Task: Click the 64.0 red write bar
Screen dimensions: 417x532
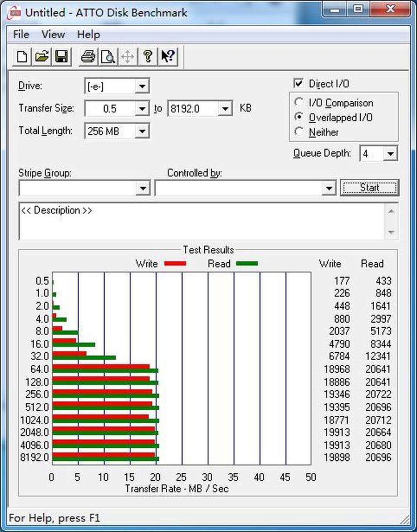Action: click(x=101, y=366)
